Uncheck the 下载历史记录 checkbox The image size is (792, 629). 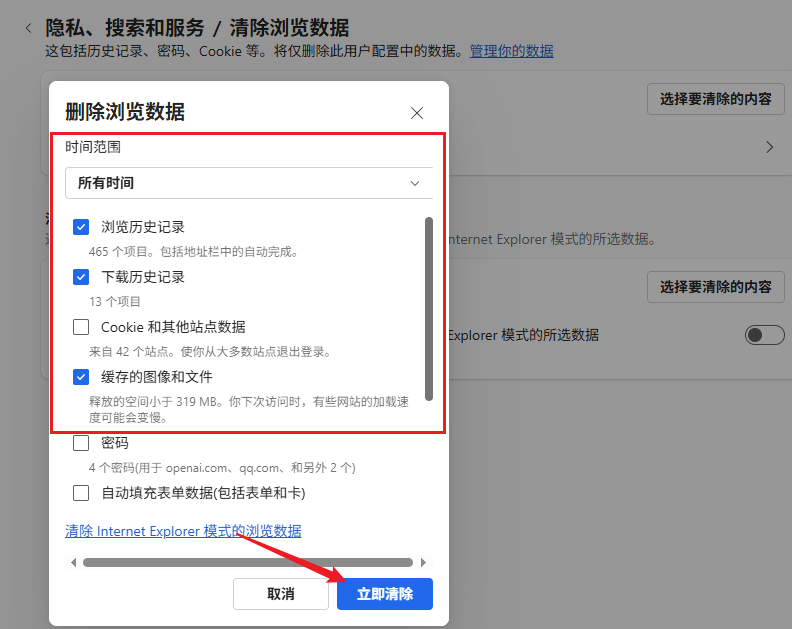pos(81,277)
